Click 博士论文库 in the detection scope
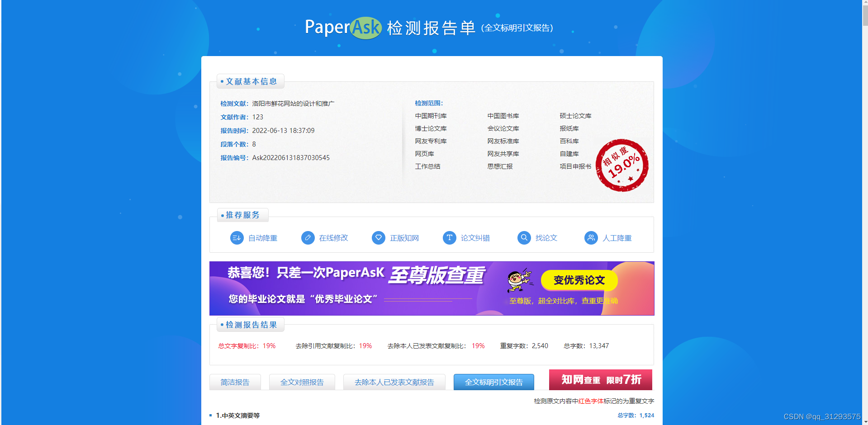 (431, 129)
